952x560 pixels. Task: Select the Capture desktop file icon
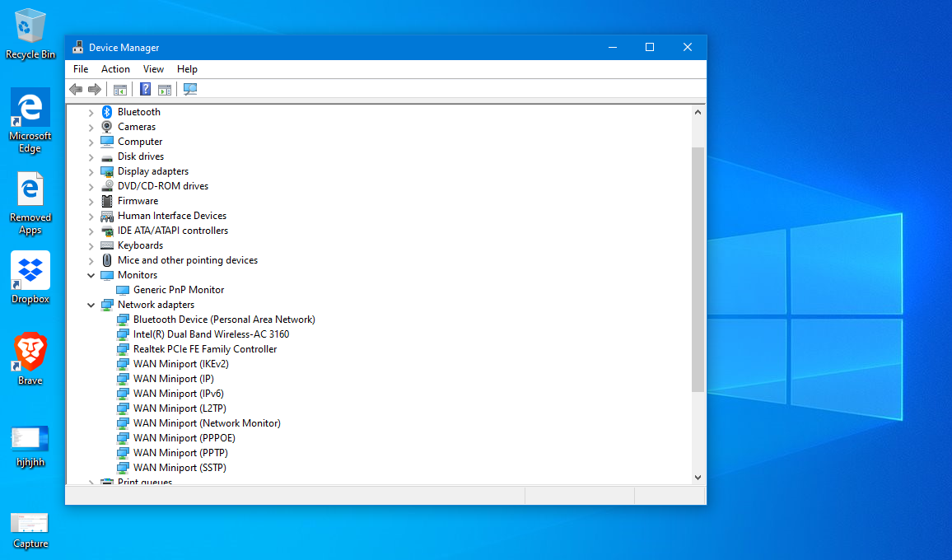(30, 530)
